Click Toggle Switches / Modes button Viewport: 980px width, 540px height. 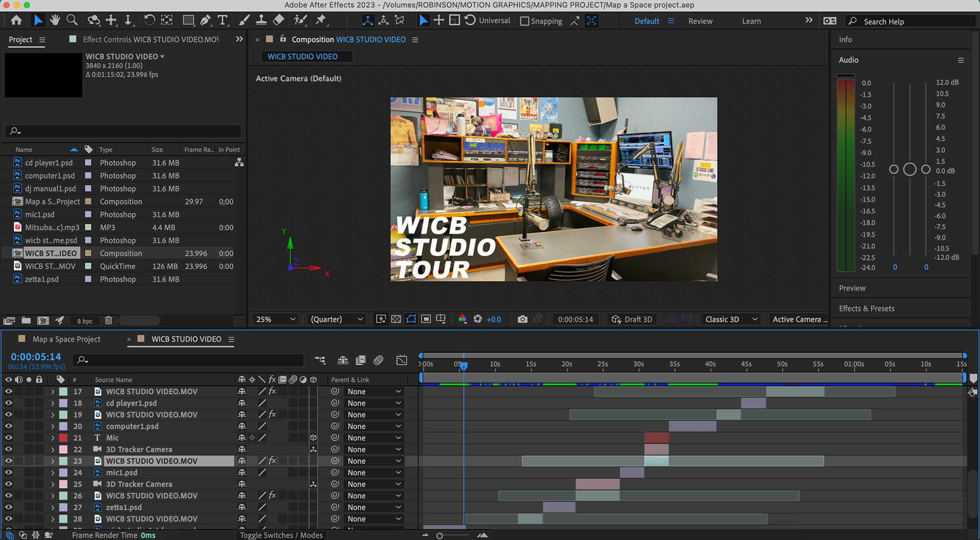[281, 535]
